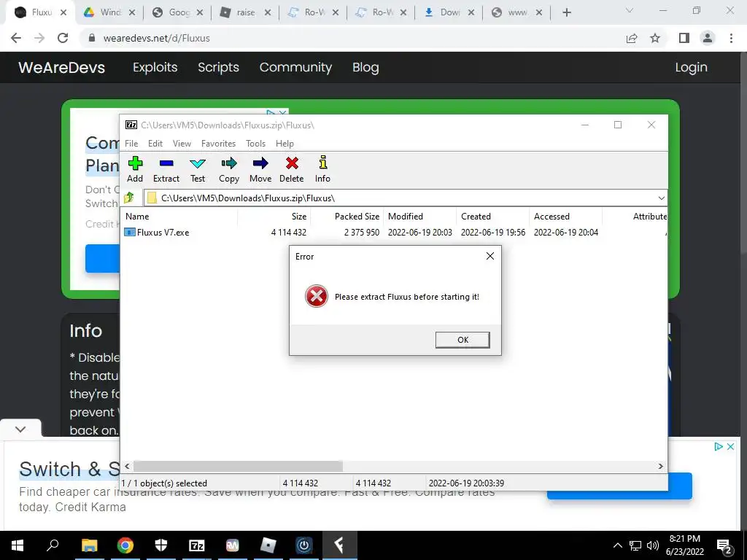
Task: Sort by Modified column header
Action: pos(420,216)
